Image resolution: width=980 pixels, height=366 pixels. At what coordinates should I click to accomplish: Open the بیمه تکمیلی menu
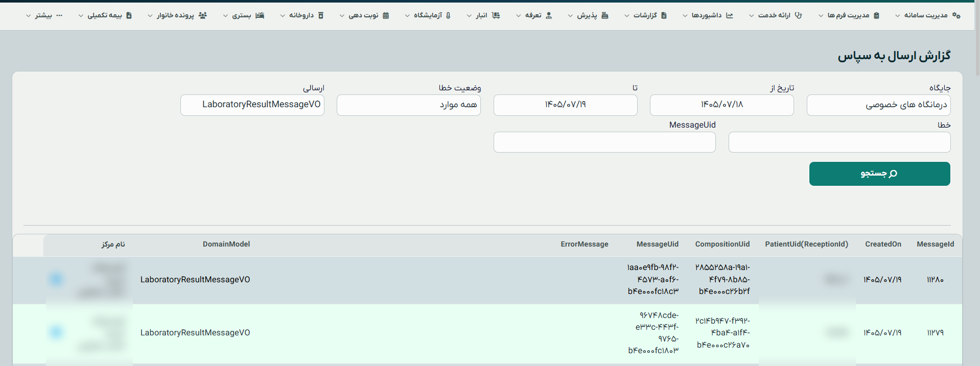point(105,15)
